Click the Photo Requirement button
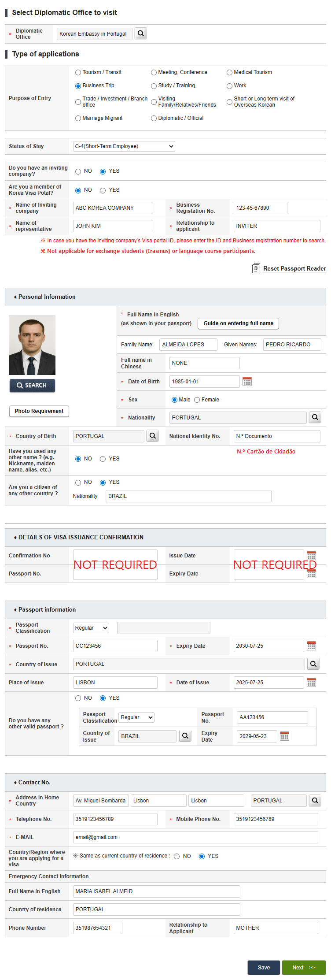This screenshot has width=331, height=980. tap(39, 411)
